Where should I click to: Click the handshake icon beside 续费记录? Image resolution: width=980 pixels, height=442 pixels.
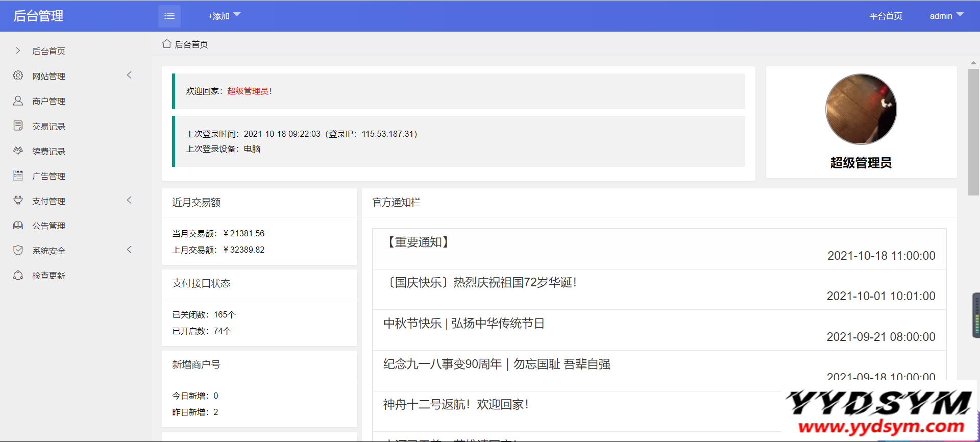18,151
